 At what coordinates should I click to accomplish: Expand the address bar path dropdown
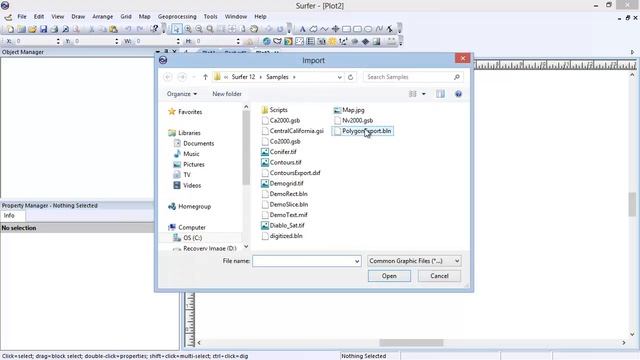(339, 77)
